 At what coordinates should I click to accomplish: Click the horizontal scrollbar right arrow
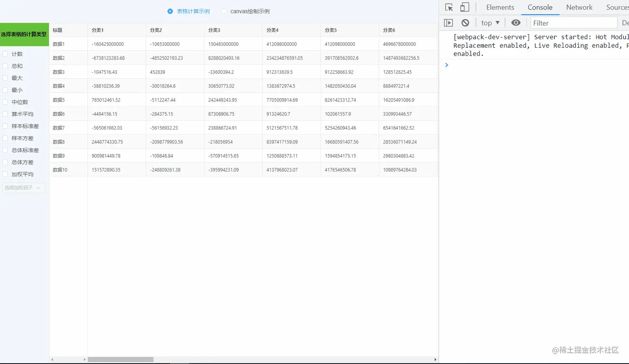coord(436,359)
